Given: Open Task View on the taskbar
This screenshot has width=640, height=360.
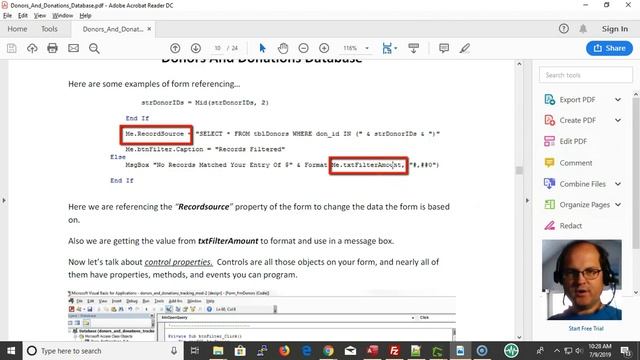Looking at the screenshot, I should click(x=195, y=351).
